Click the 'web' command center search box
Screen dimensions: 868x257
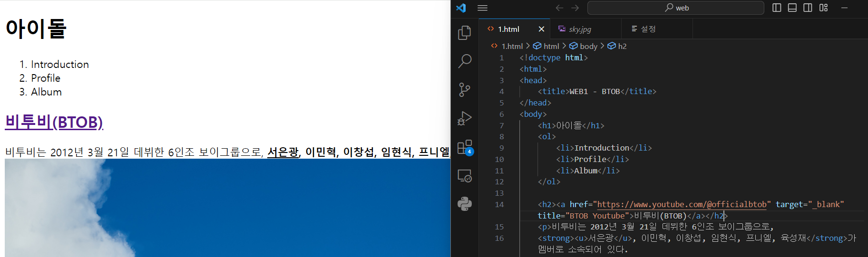click(x=676, y=8)
